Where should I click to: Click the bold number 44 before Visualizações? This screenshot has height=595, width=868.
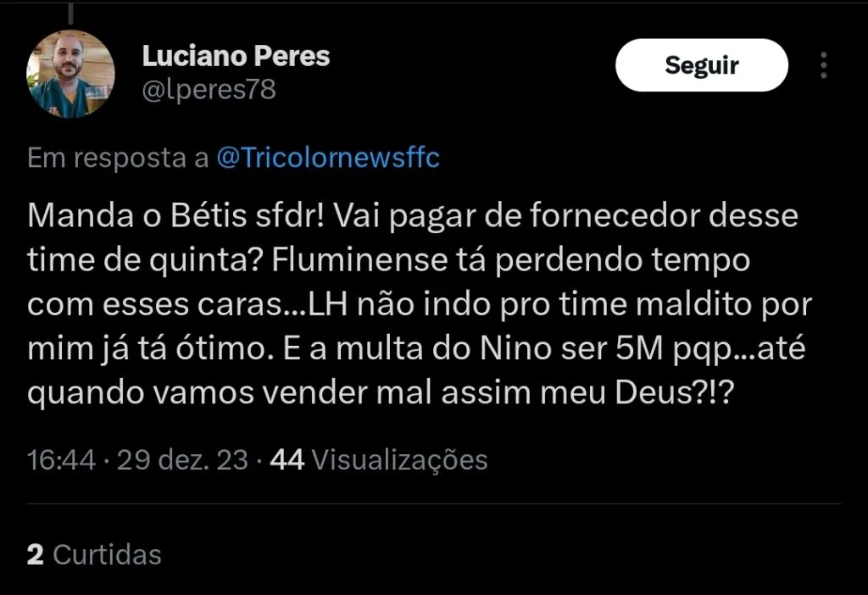[287, 460]
